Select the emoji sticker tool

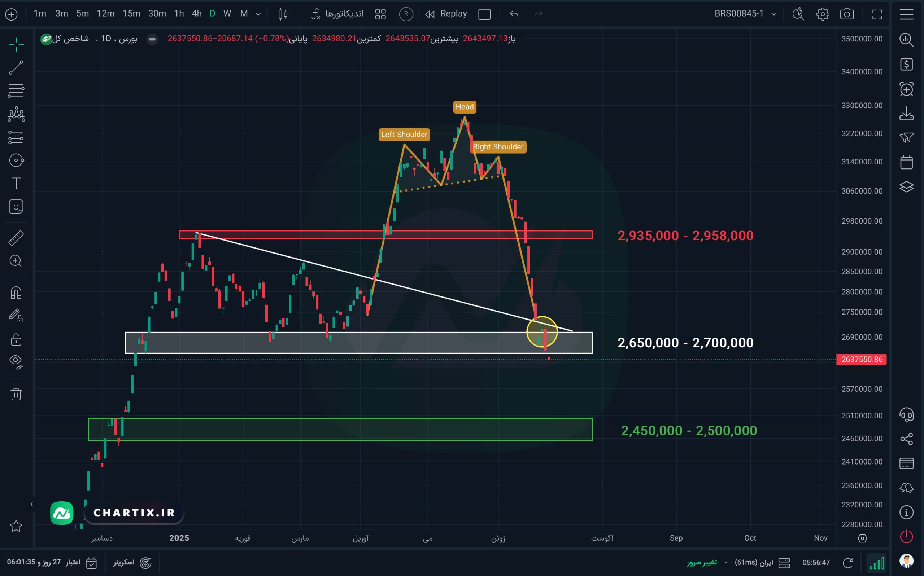(16, 207)
